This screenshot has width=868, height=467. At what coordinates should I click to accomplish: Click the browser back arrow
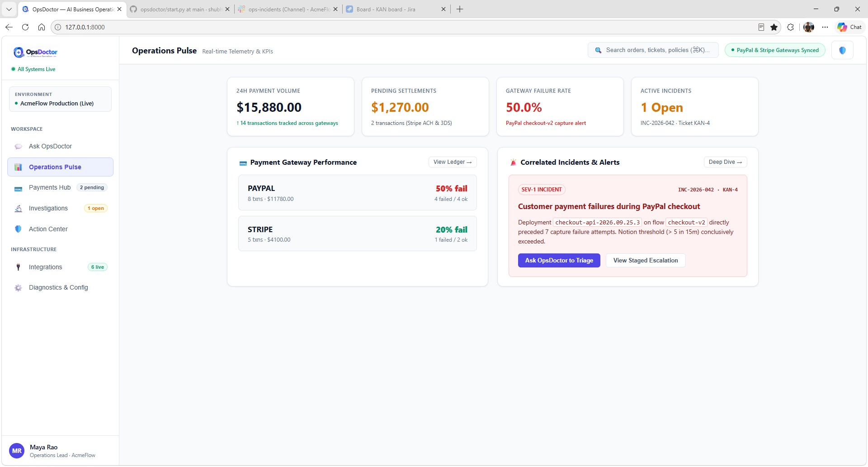tap(9, 27)
